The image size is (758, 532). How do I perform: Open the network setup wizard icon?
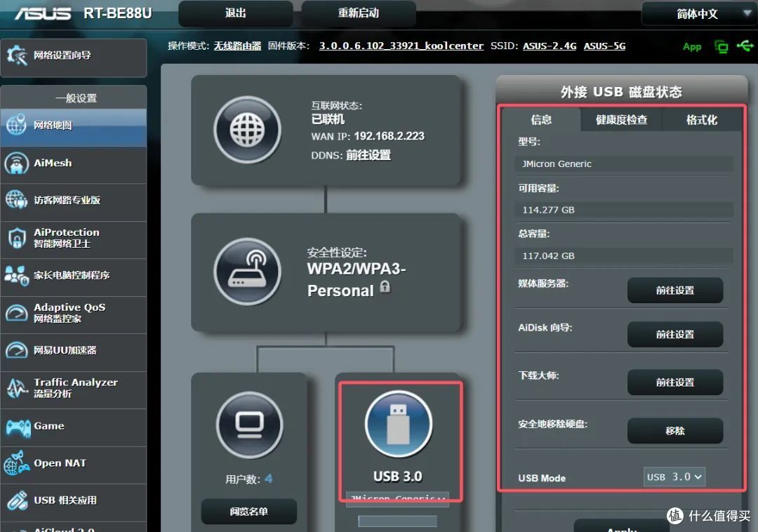click(17, 55)
